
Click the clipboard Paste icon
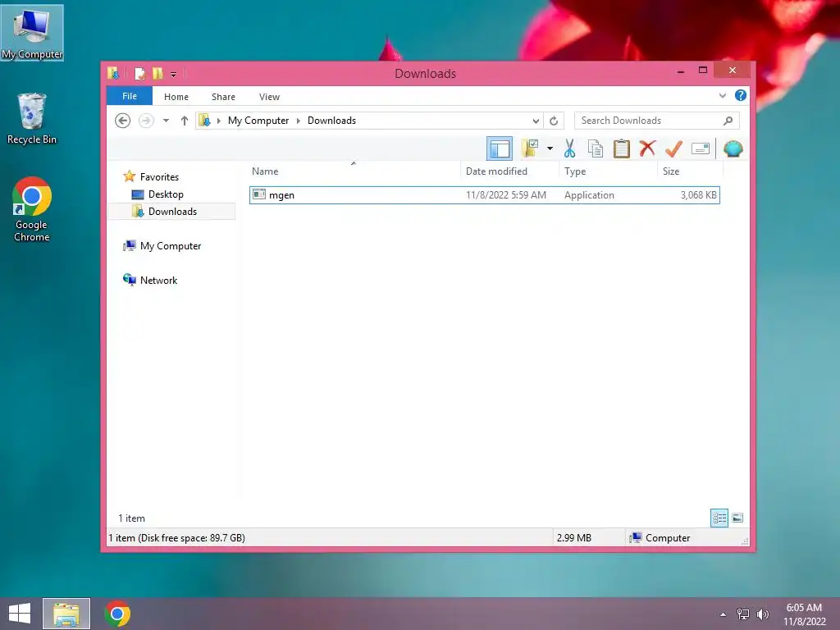pyautogui.click(x=622, y=148)
